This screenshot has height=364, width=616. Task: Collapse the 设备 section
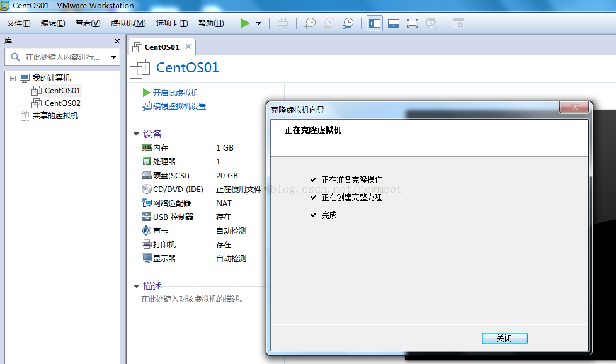[136, 134]
